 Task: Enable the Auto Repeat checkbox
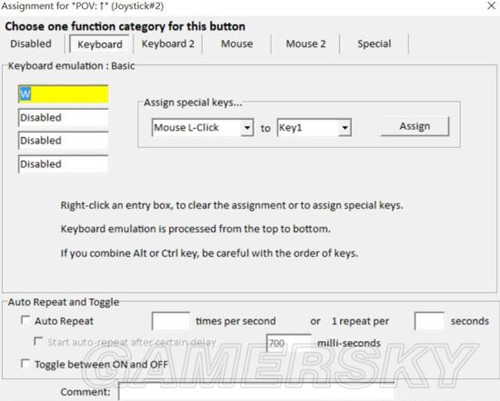pyautogui.click(x=25, y=320)
